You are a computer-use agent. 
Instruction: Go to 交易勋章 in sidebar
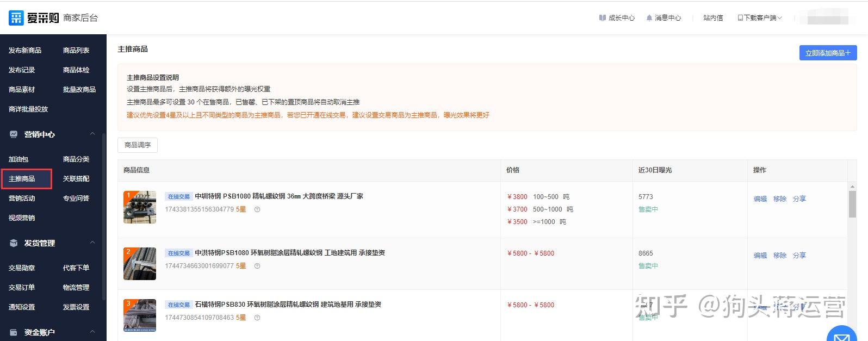pos(22,268)
